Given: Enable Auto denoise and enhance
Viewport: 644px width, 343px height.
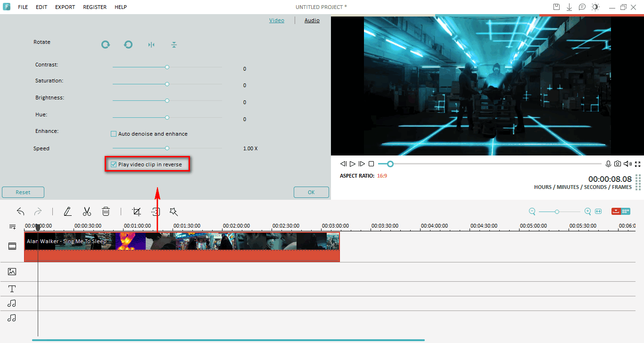Looking at the screenshot, I should (114, 134).
